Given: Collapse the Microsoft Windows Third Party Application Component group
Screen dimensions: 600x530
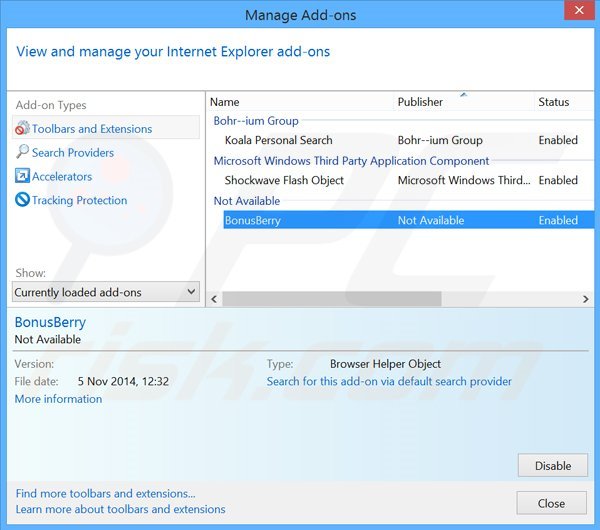Looking at the screenshot, I should [x=351, y=161].
